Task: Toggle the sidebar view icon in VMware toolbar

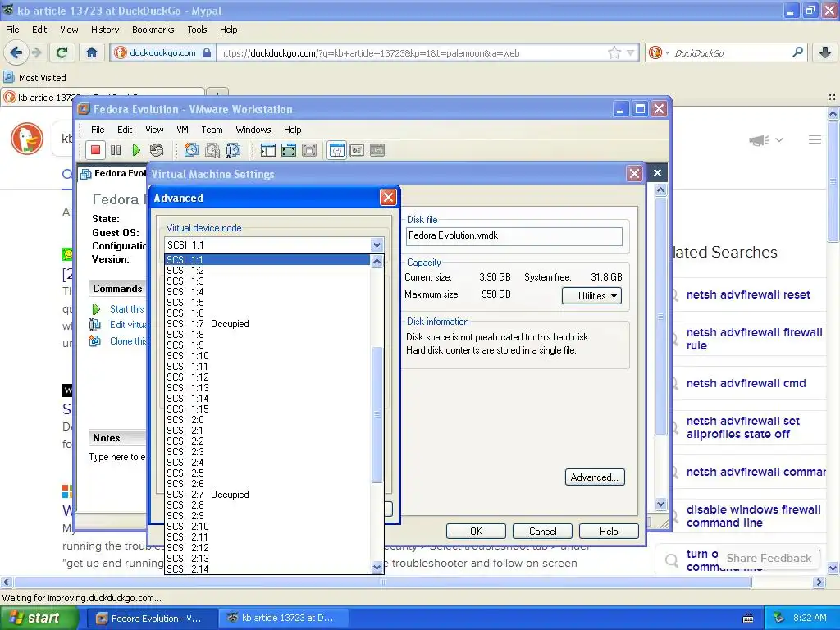Action: click(268, 151)
